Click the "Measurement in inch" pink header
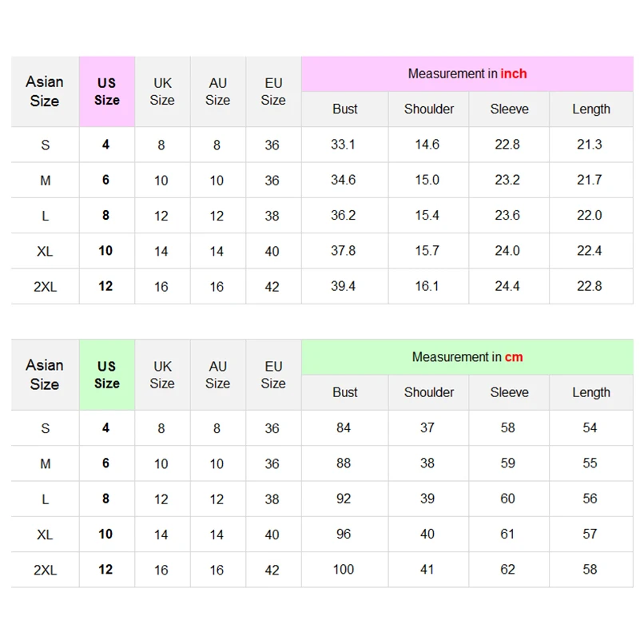The height and width of the screenshot is (644, 644). tap(467, 74)
